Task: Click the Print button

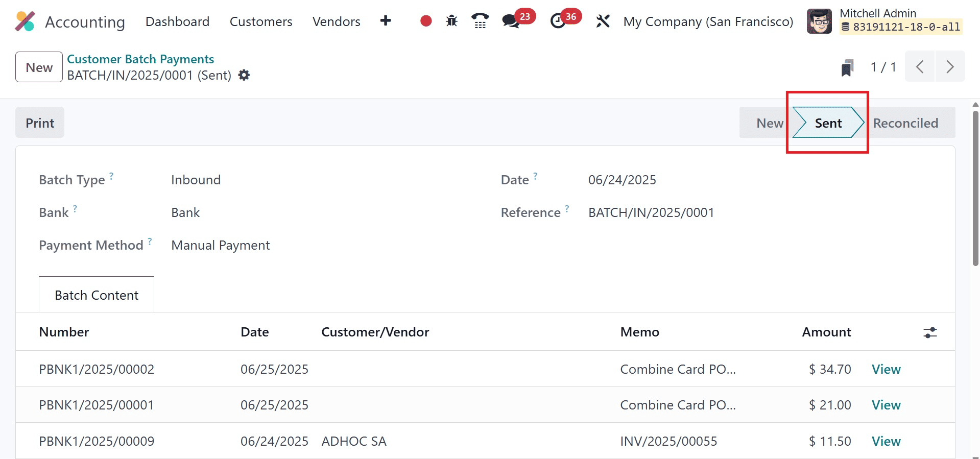Action: pos(40,123)
